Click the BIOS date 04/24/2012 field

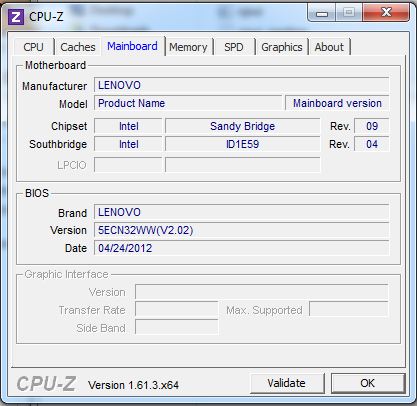coord(242,248)
